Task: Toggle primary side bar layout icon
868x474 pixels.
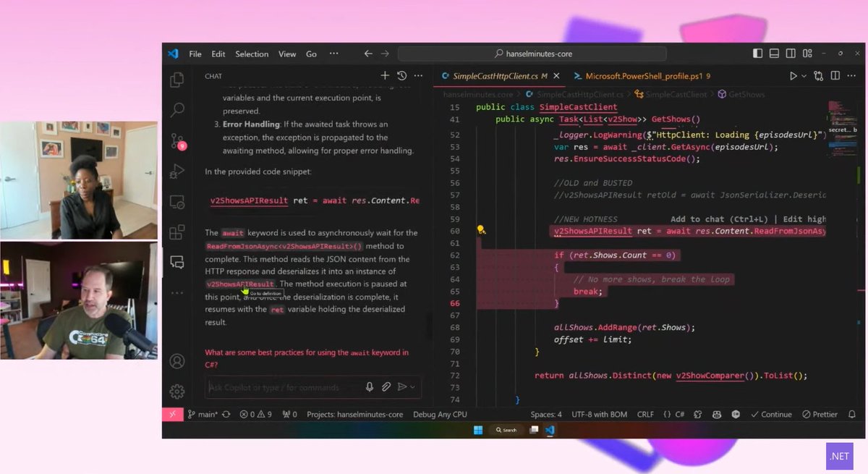Action: pyautogui.click(x=757, y=54)
